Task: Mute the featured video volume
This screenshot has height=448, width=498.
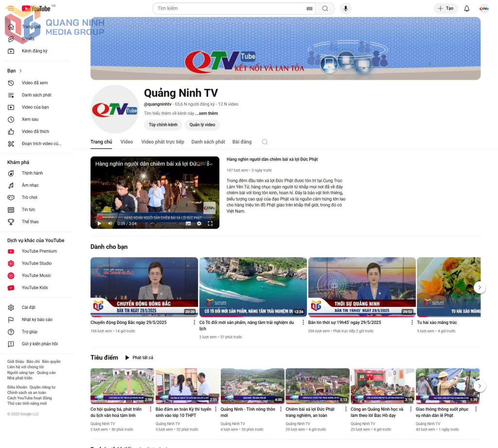Action: point(110,224)
